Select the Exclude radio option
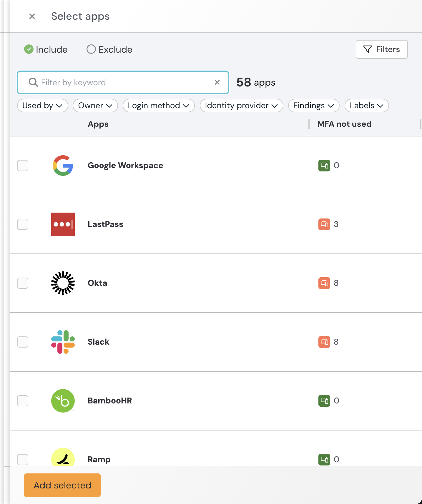Image resolution: width=422 pixels, height=504 pixels. click(109, 49)
